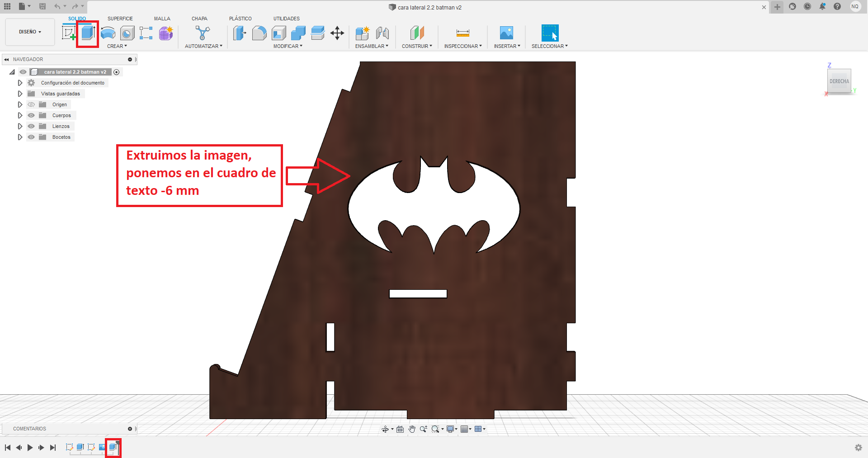Open the ENSAMBLAR dropdown menu
This screenshot has height=458, width=868.
372,46
